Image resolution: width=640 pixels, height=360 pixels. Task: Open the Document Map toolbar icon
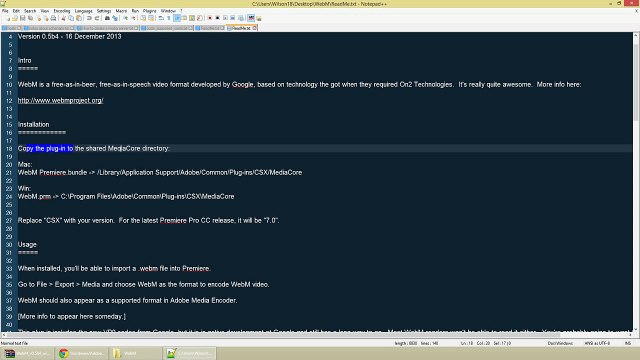pos(192,18)
